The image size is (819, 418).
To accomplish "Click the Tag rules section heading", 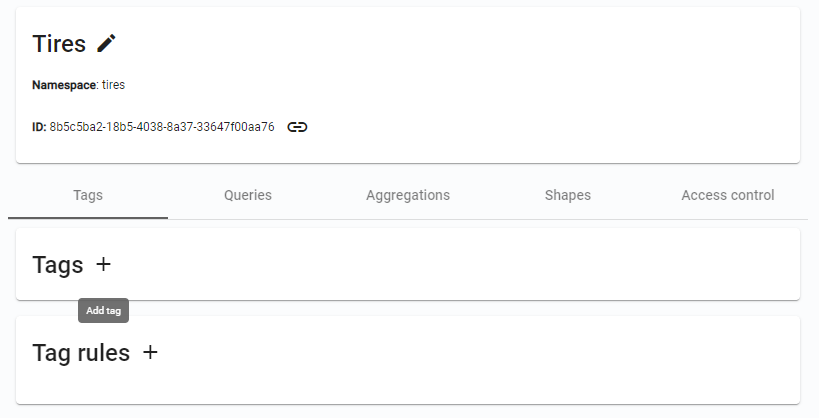I will 81,353.
